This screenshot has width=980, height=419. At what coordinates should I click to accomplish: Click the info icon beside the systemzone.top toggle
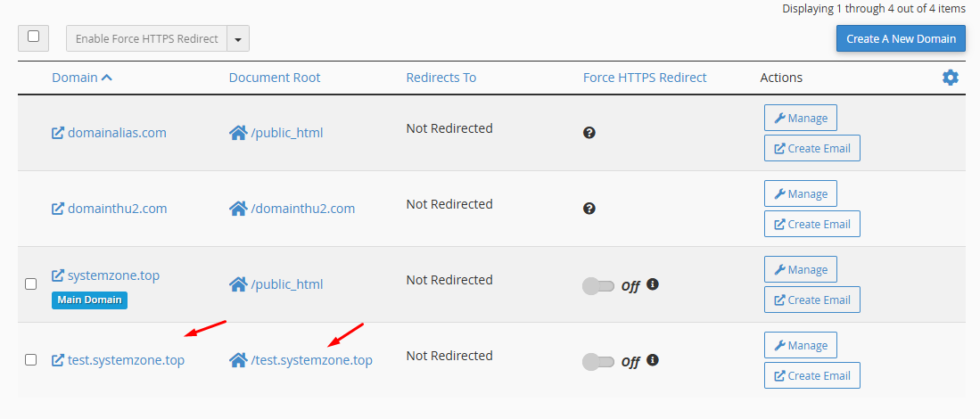coord(653,284)
